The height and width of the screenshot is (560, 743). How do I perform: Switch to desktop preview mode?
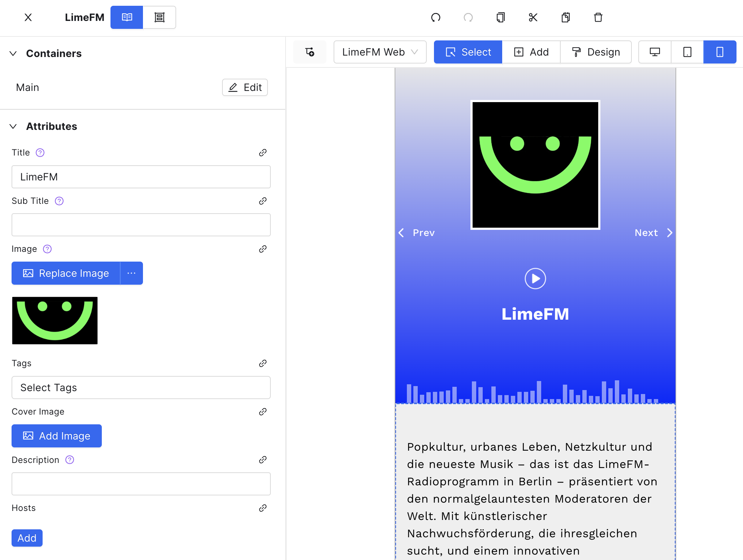(655, 52)
